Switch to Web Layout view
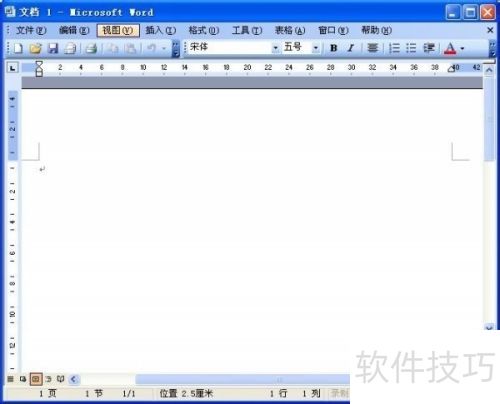Viewport: 500px width, 404px height. pyautogui.click(x=23, y=379)
